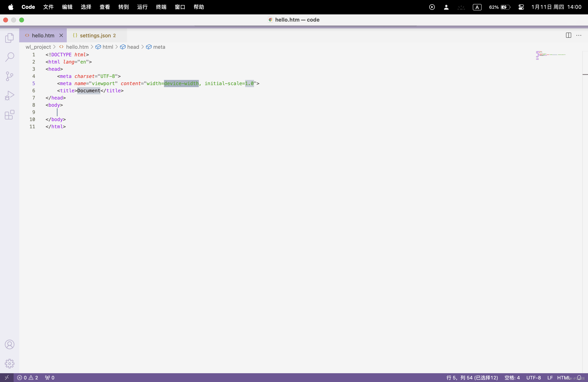
Task: Open the Explorer view in activity bar
Action: (x=9, y=38)
